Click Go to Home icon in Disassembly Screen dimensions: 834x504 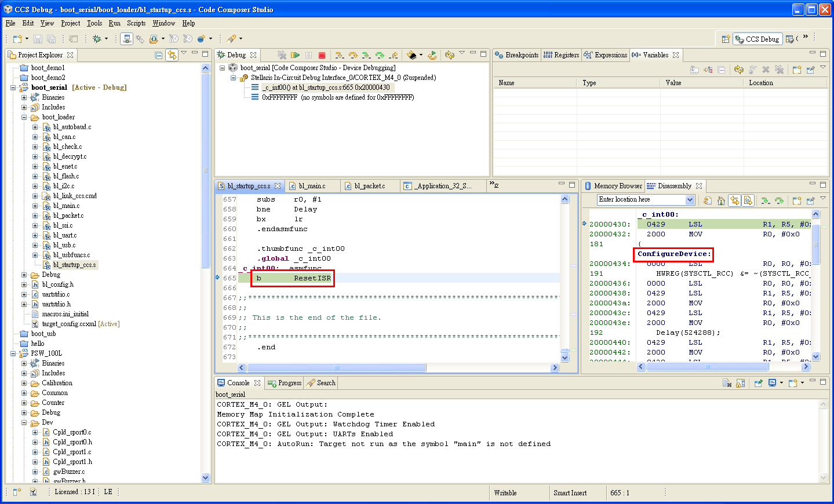[x=721, y=200]
